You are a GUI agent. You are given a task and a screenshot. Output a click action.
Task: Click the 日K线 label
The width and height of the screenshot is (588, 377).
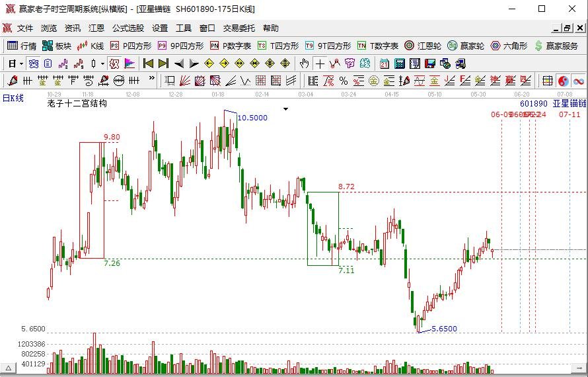[13, 98]
